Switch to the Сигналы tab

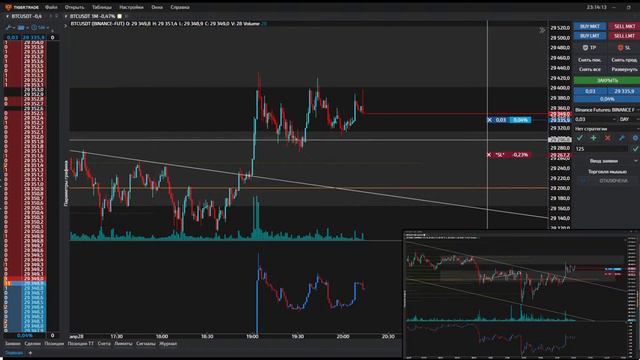point(146,344)
